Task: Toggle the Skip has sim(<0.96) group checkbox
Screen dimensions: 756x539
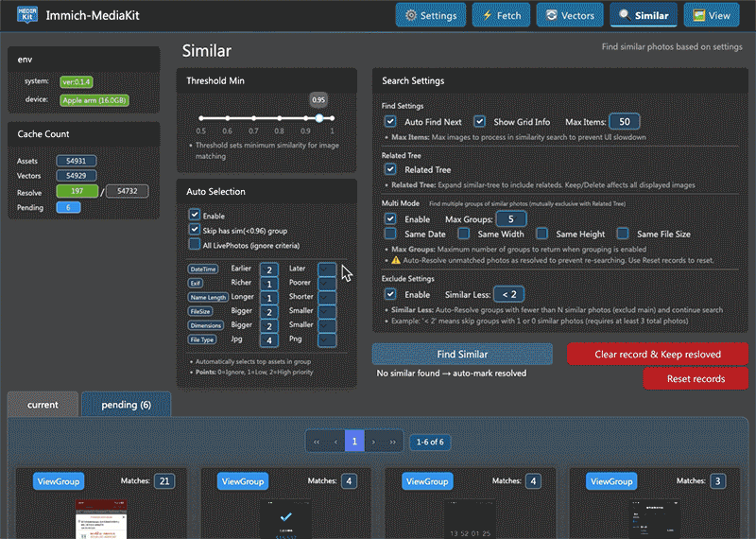Action: point(195,230)
